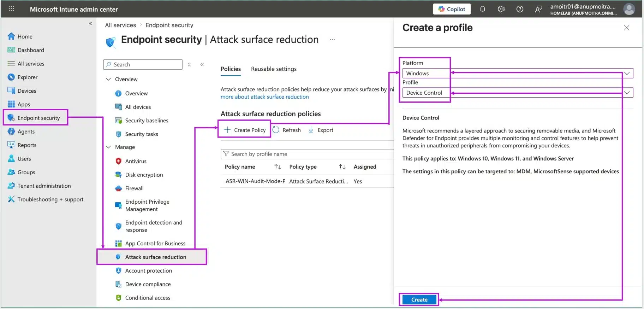Click Attack Surface Reducti... policy type cell

(x=318, y=181)
